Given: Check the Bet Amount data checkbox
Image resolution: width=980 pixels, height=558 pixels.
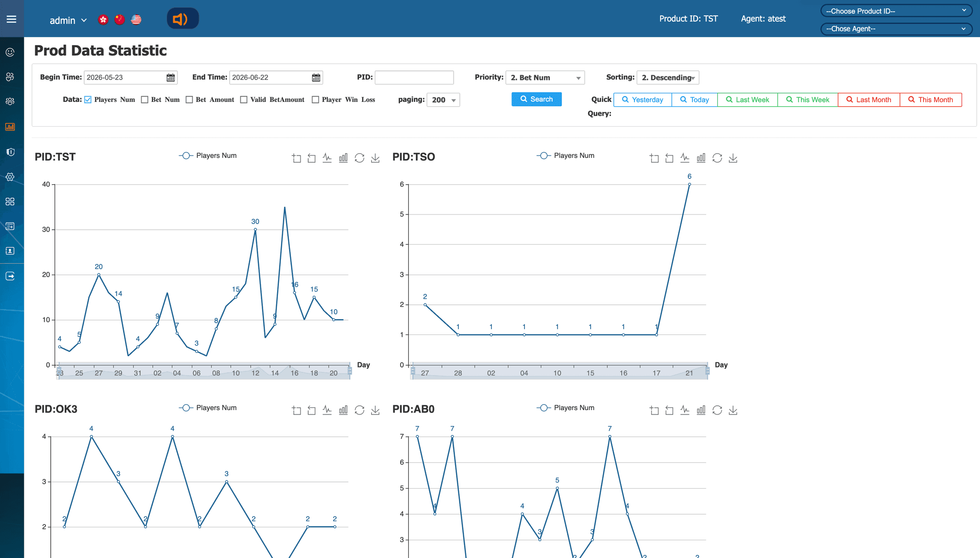Looking at the screenshot, I should [189, 100].
